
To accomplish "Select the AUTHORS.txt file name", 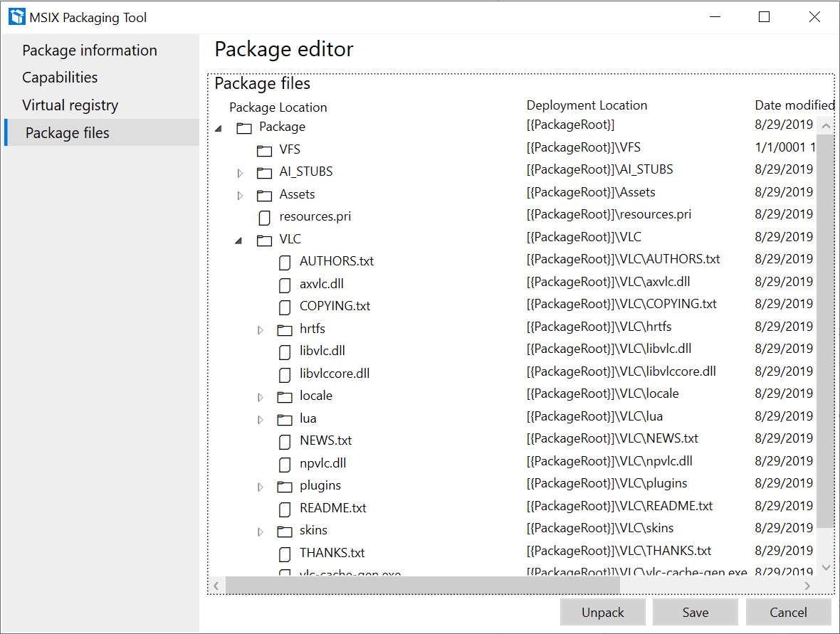I will (x=337, y=260).
